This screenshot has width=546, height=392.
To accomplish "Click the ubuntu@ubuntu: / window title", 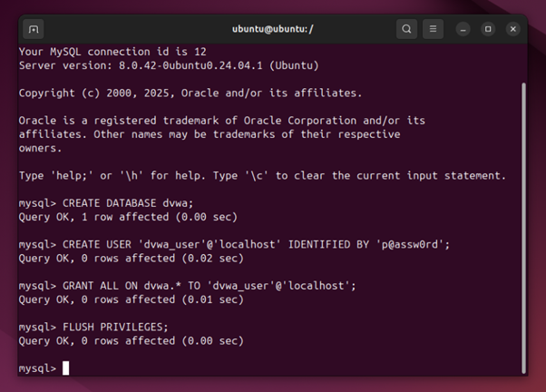I will tap(273, 29).
